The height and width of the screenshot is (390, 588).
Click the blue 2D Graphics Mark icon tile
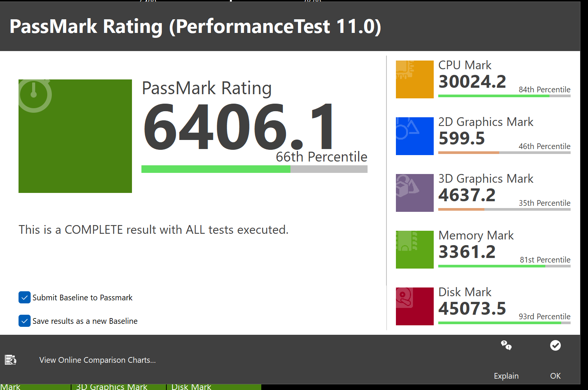[x=414, y=136]
